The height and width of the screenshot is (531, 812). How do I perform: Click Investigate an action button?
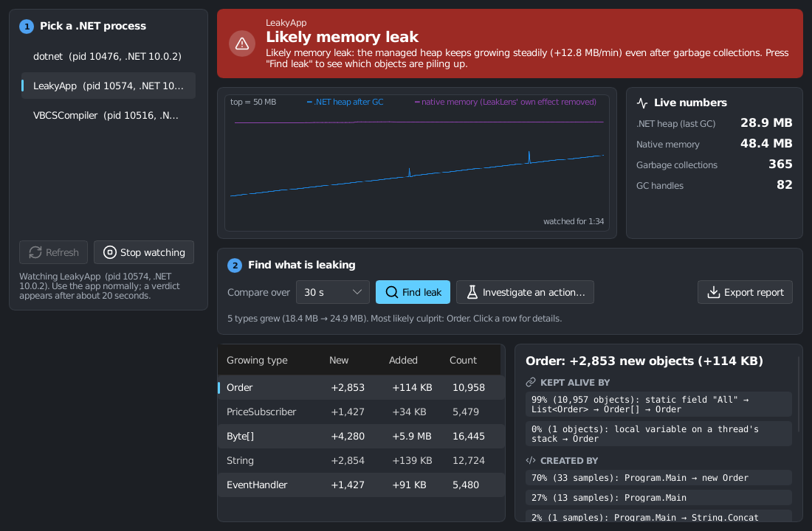tap(525, 292)
